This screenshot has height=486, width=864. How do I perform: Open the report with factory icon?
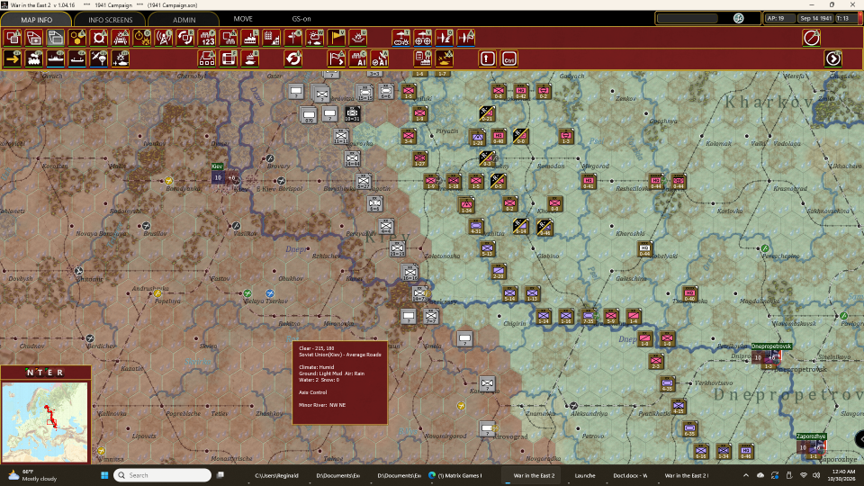423,58
